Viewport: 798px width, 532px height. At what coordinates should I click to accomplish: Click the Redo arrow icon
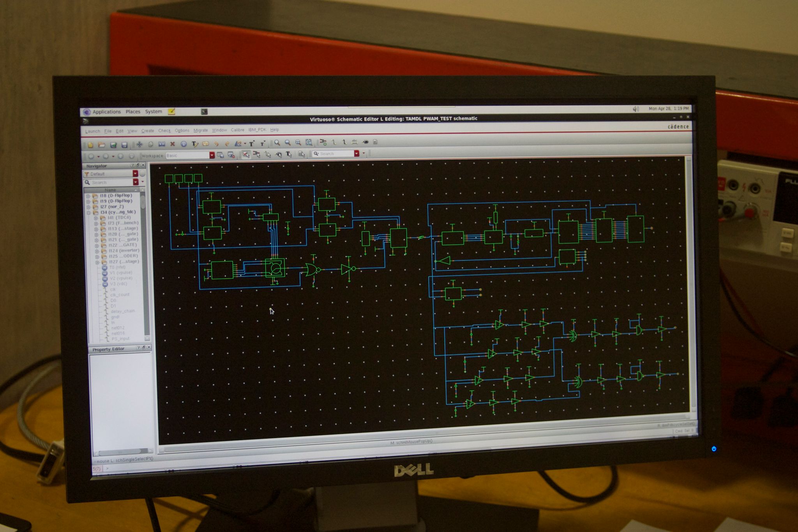click(227, 143)
